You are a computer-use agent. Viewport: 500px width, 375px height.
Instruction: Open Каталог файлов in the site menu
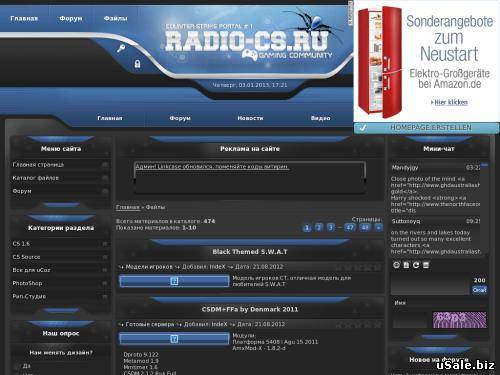tap(35, 178)
